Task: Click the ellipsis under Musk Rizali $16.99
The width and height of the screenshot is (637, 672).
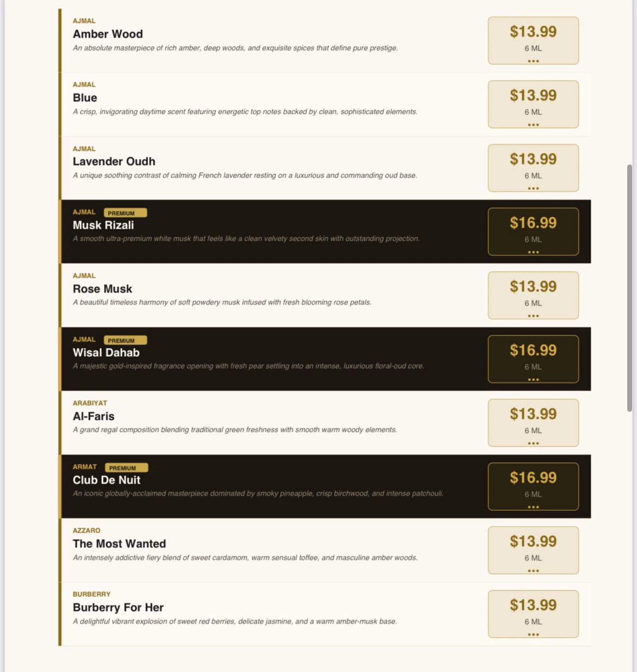Action: [533, 252]
